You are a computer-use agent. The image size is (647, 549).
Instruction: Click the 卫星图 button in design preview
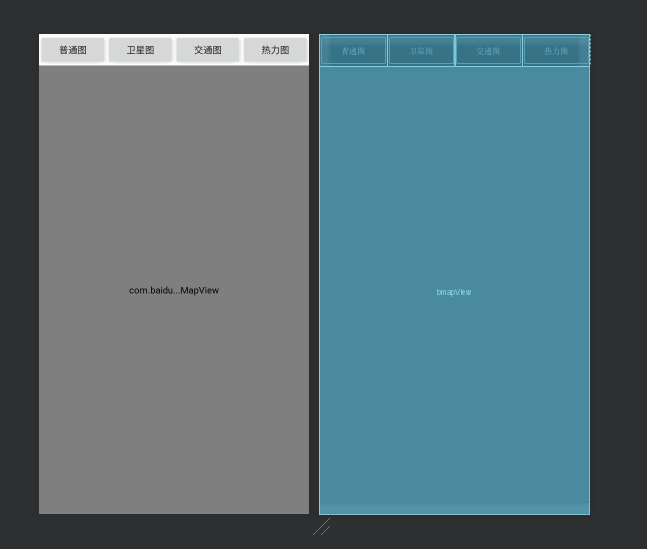tap(140, 50)
